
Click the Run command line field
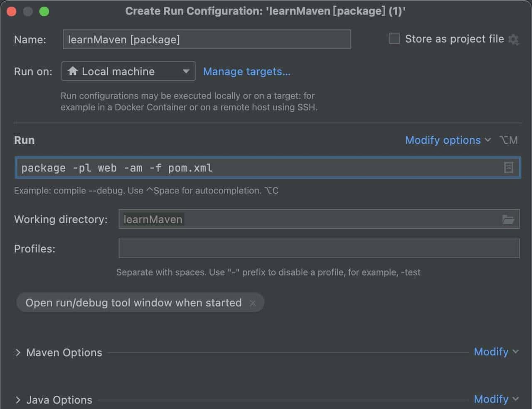(x=258, y=168)
